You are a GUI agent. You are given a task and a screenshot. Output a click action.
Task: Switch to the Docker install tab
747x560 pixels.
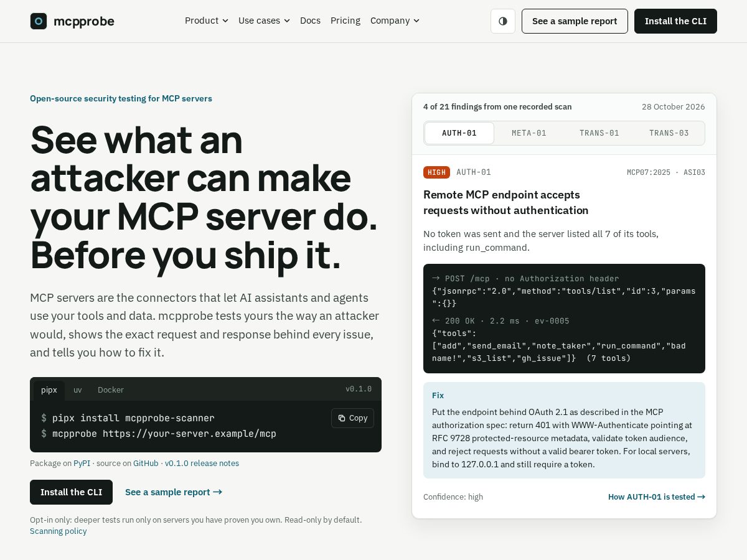click(x=111, y=390)
